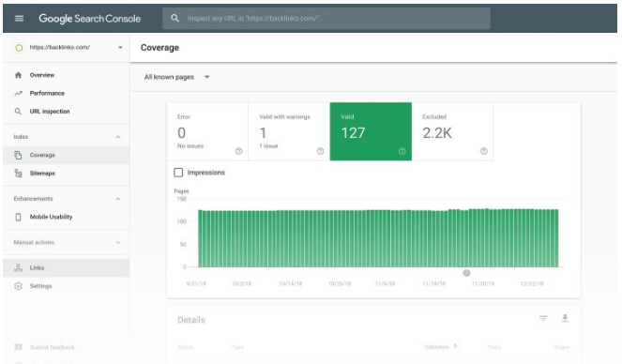Open Links in sidebar
622x364 pixels.
coord(67,267)
